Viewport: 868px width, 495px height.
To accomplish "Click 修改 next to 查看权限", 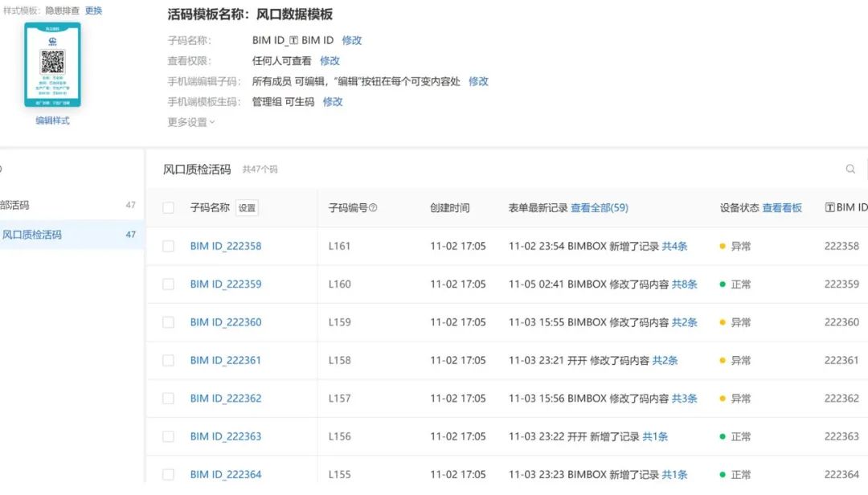I will (x=330, y=60).
